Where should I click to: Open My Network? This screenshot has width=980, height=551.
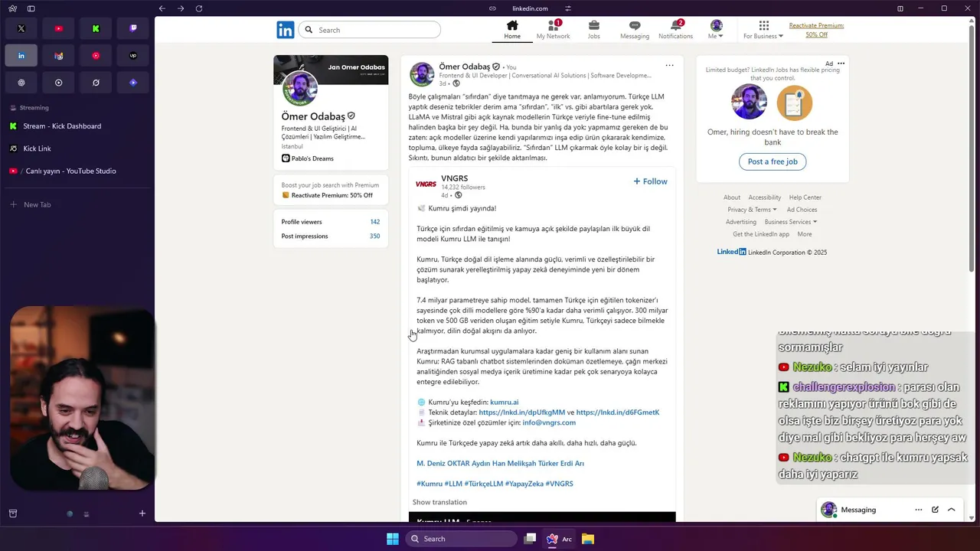pos(553,30)
